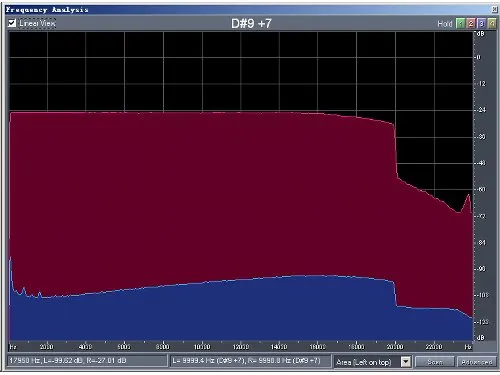
Task: Click the blue Hold 3 button
Action: [x=481, y=23]
